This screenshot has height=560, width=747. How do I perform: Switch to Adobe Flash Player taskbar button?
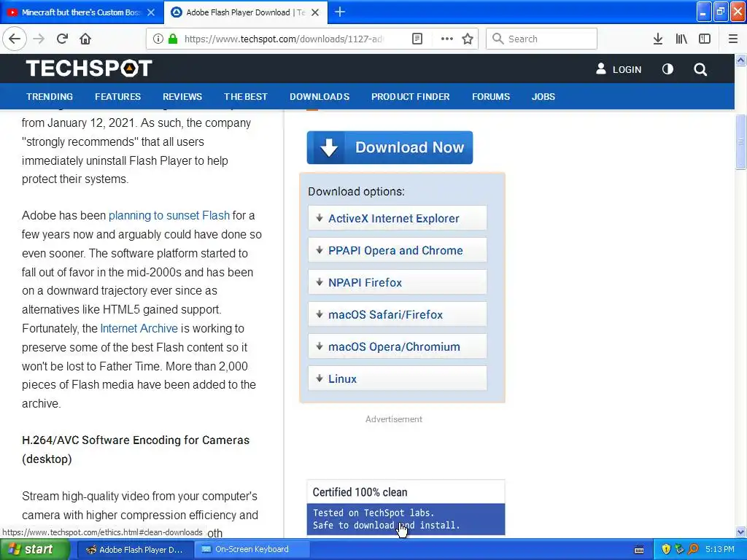coord(135,550)
